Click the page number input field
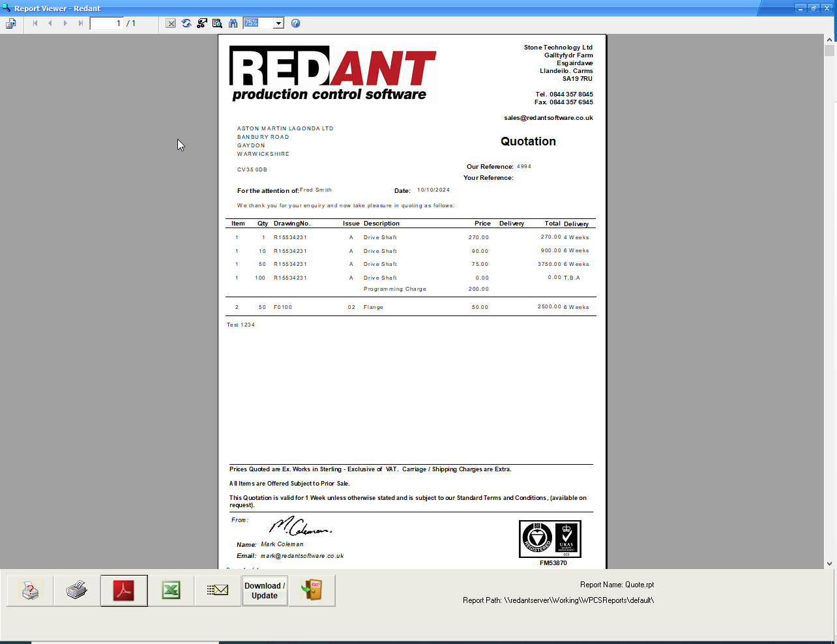 tap(106, 23)
